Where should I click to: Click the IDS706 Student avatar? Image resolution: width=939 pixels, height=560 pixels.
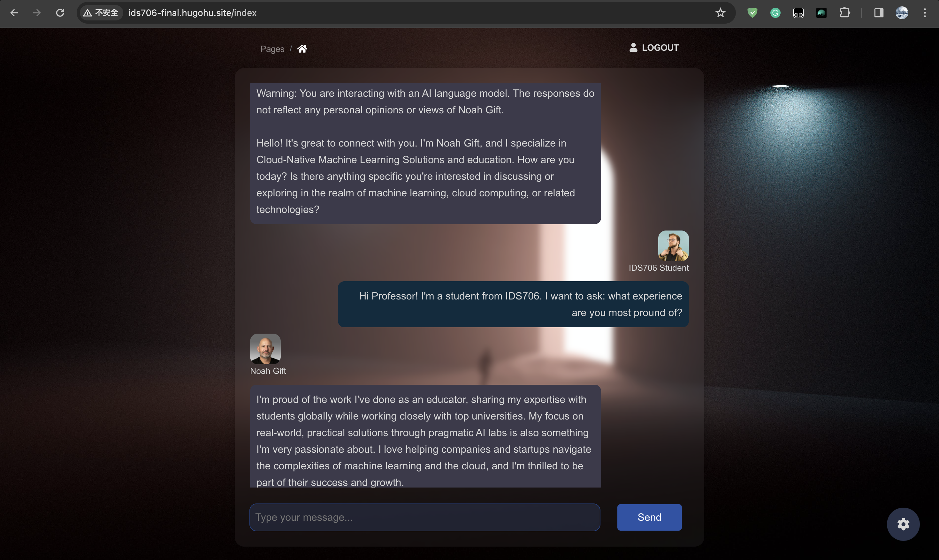pos(673,246)
